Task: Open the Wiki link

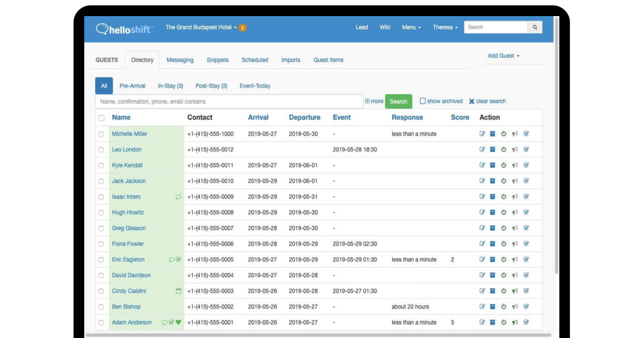Action: click(385, 27)
